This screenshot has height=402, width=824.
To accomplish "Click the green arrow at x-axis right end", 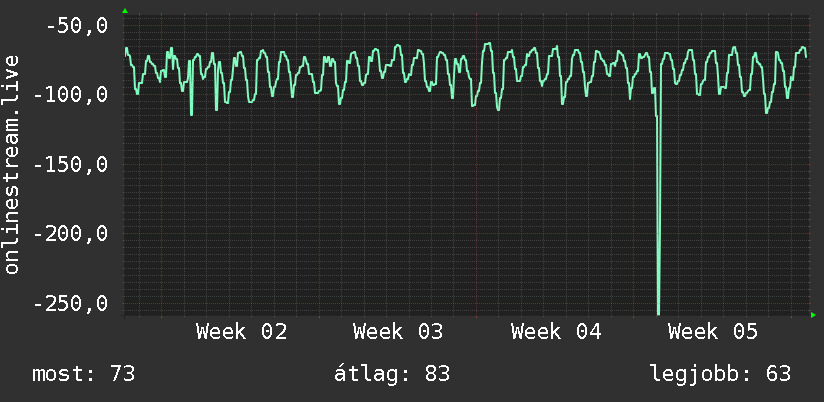I will coord(814,315).
